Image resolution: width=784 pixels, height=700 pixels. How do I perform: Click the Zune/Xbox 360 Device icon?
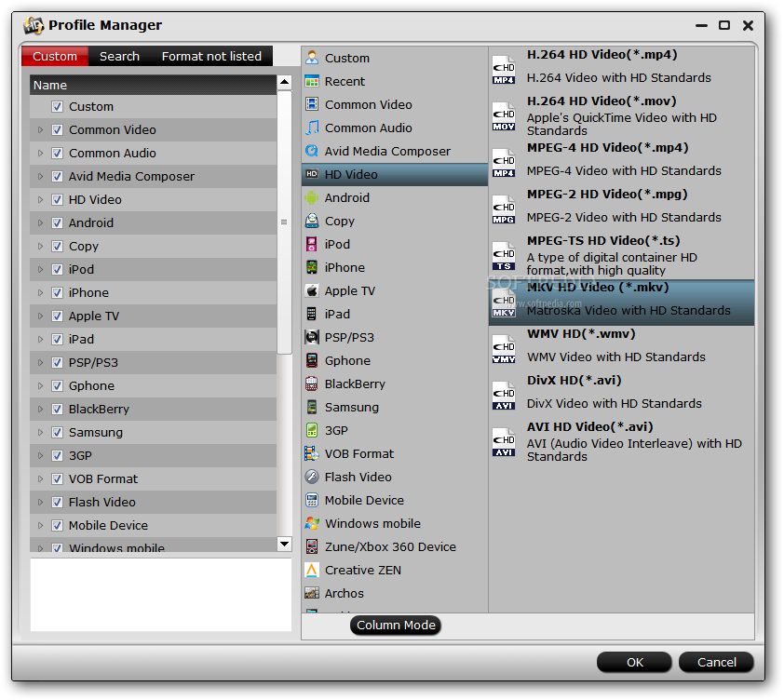[x=312, y=546]
